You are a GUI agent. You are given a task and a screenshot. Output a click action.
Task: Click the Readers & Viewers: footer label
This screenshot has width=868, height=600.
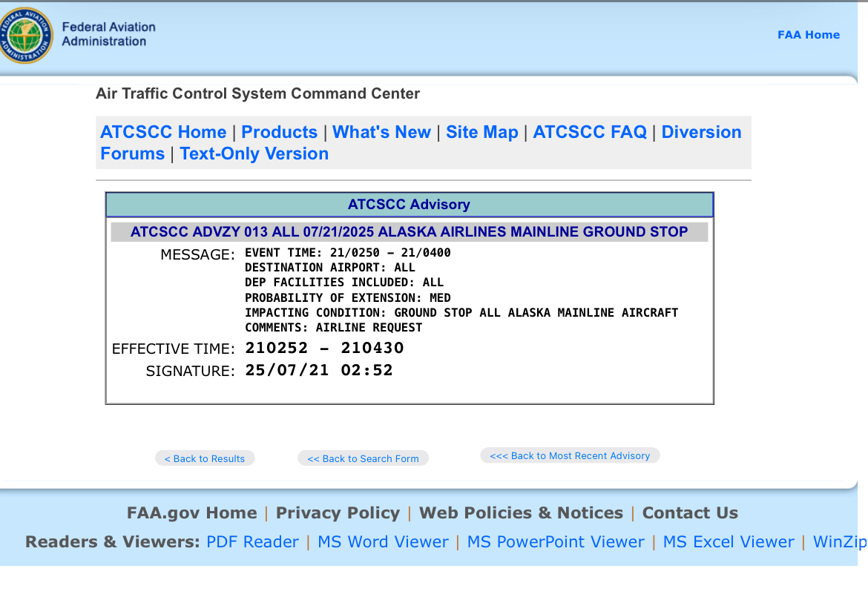[x=112, y=542]
